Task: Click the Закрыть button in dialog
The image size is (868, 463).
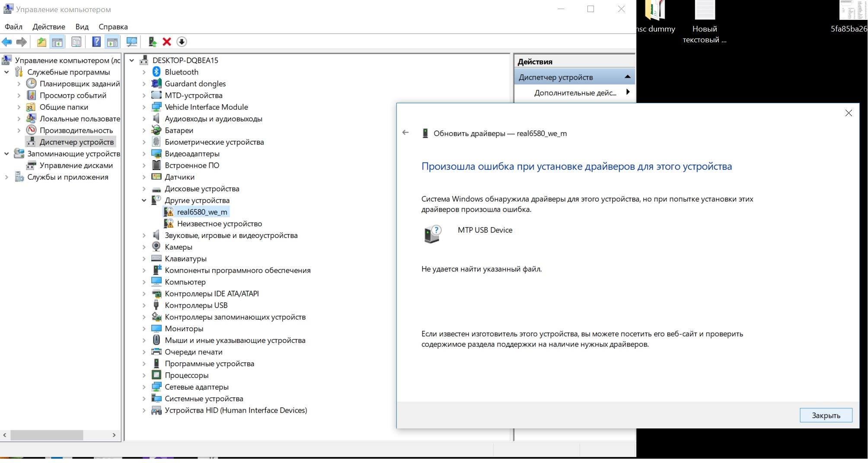Action: coord(826,415)
